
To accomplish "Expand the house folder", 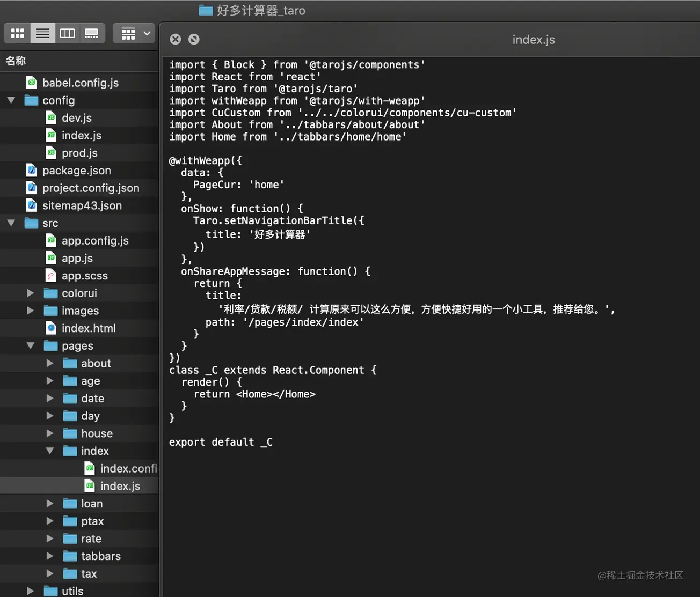I will pos(50,433).
